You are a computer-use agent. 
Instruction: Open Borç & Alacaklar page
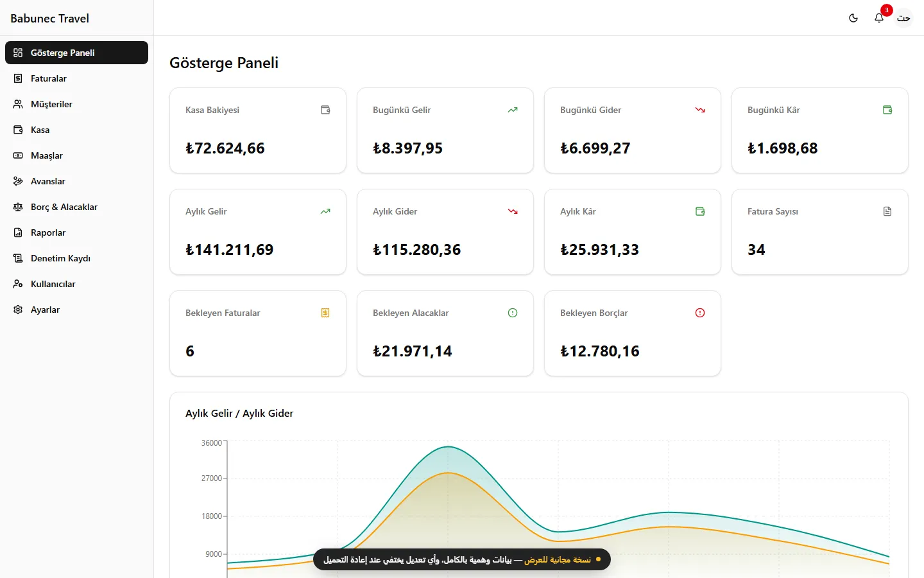[x=76, y=207]
